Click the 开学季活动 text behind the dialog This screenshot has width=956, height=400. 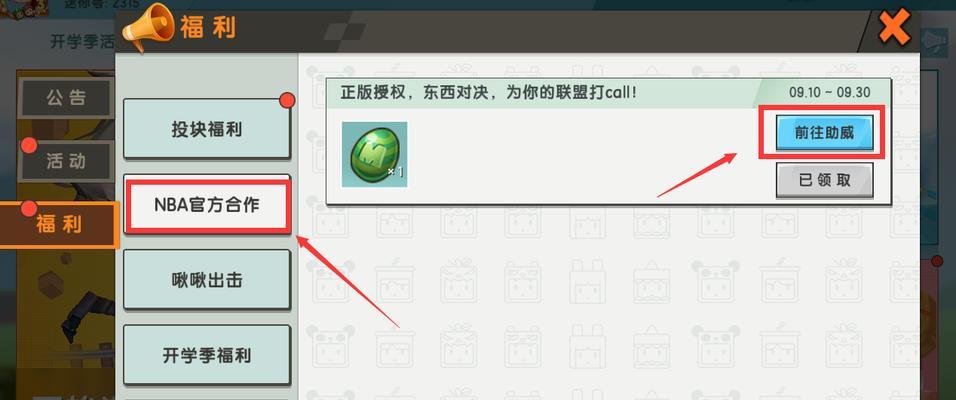pos(82,42)
